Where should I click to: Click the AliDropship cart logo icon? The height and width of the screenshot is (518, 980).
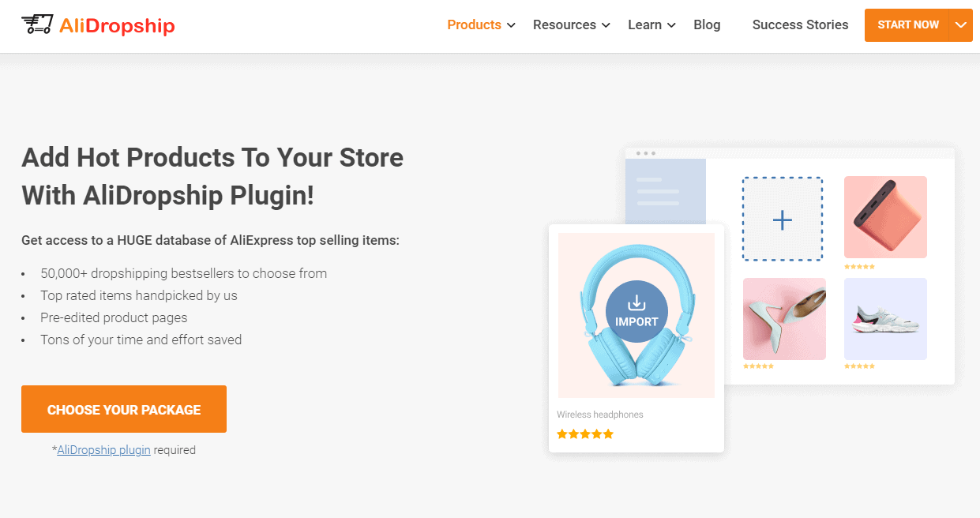[x=37, y=25]
